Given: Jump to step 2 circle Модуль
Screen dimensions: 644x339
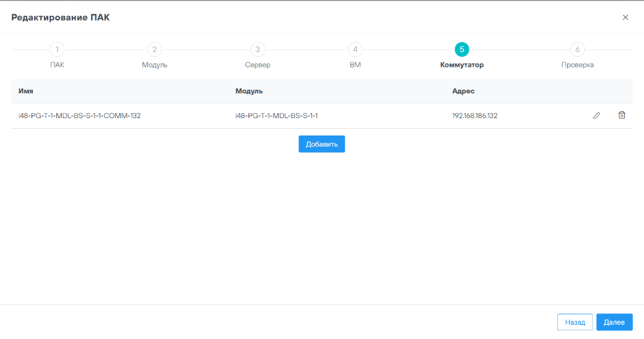Looking at the screenshot, I should point(154,49).
